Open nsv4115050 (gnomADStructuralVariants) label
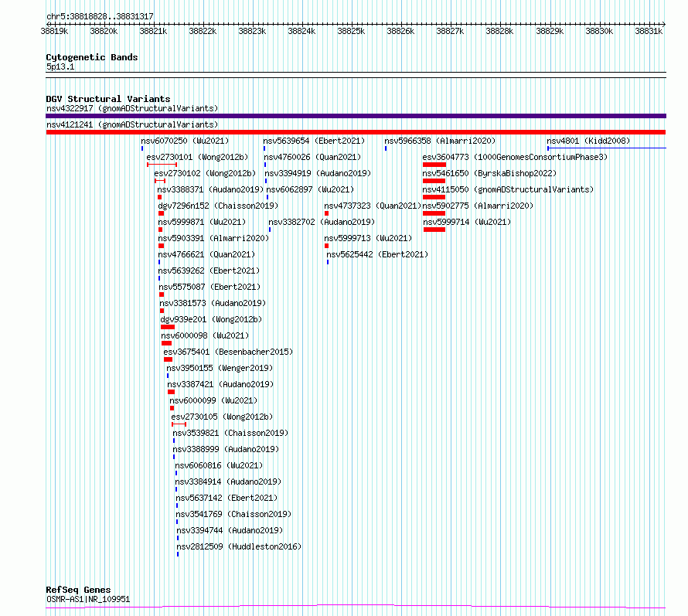The height and width of the screenshot is (616, 688). coord(508,189)
